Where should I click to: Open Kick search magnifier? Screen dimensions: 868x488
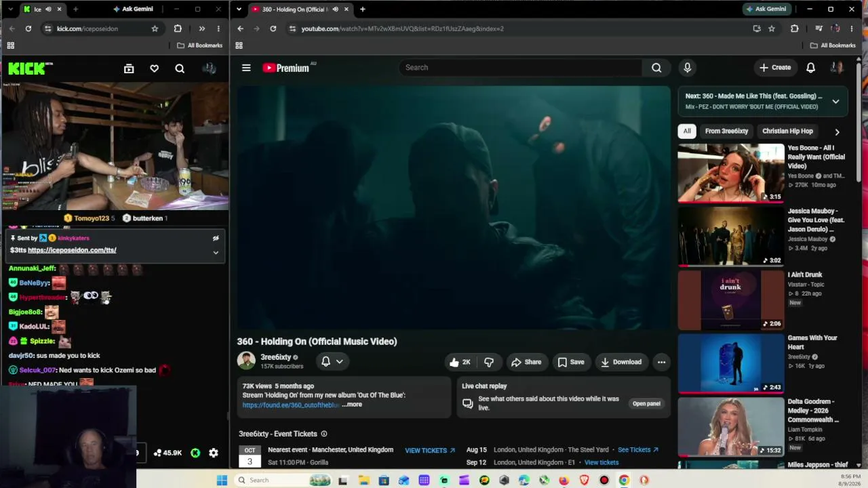pos(180,68)
